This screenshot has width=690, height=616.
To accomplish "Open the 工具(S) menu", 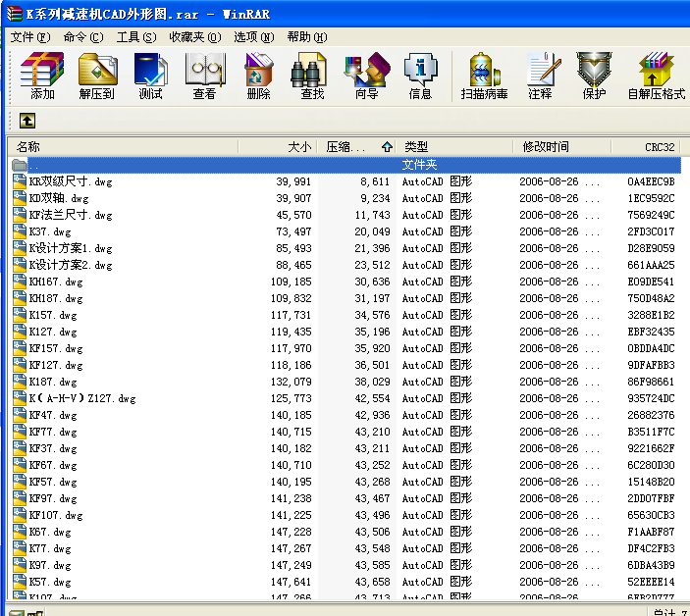I will (x=136, y=37).
